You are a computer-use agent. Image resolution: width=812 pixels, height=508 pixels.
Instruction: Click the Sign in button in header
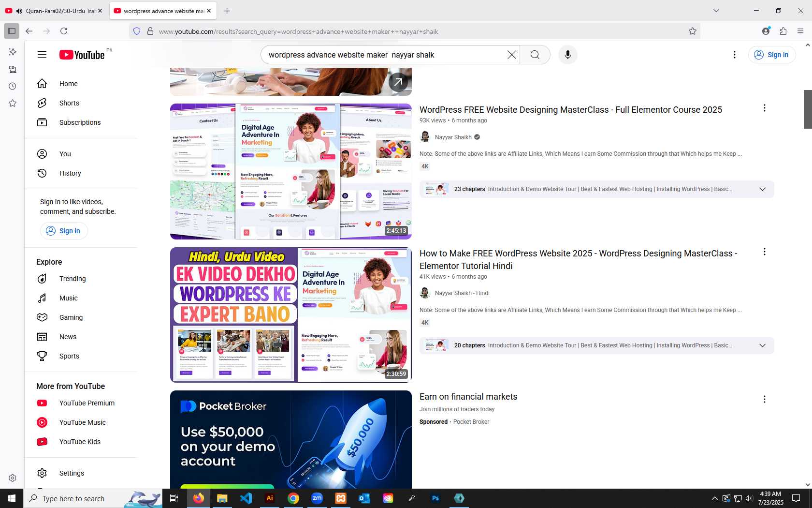point(772,55)
